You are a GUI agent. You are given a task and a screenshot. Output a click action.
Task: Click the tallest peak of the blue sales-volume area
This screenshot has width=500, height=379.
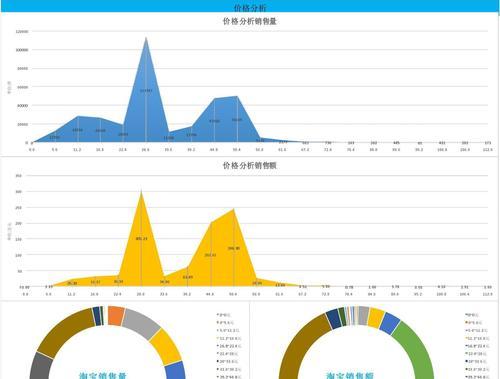coord(146,38)
